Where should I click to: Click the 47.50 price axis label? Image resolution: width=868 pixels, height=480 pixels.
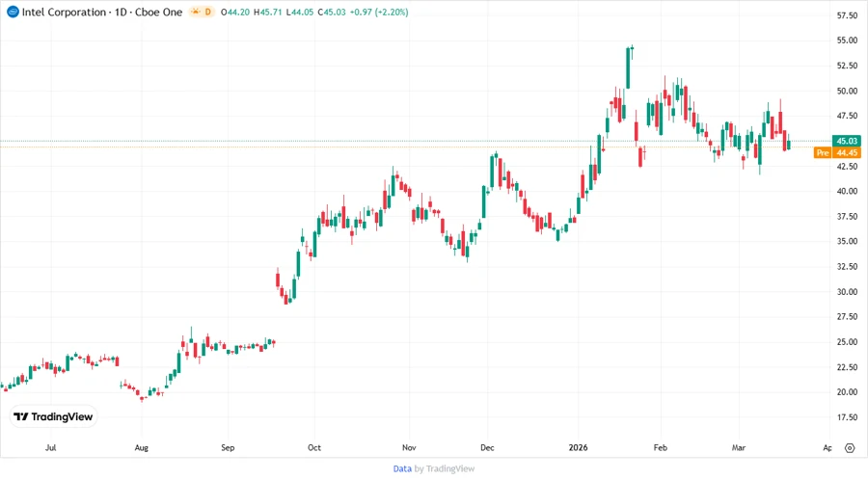pos(847,116)
